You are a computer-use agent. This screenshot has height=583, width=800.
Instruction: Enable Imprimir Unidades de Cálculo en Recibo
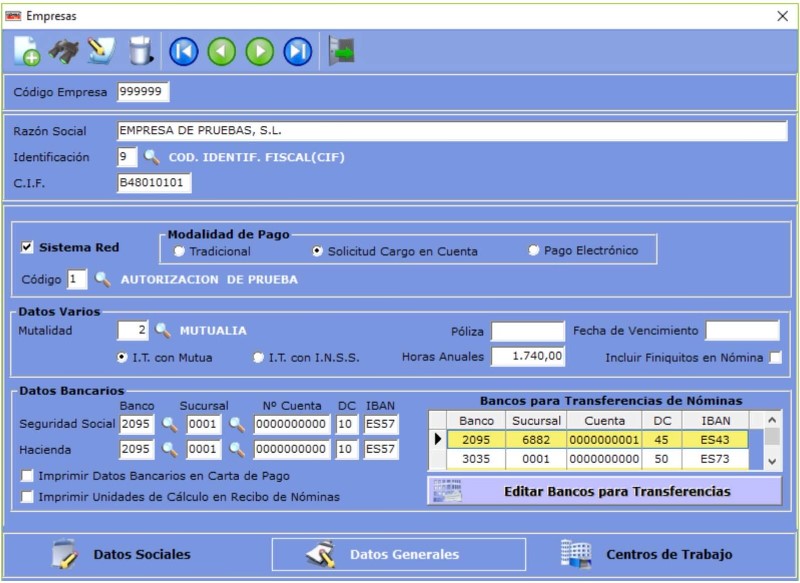tap(27, 496)
